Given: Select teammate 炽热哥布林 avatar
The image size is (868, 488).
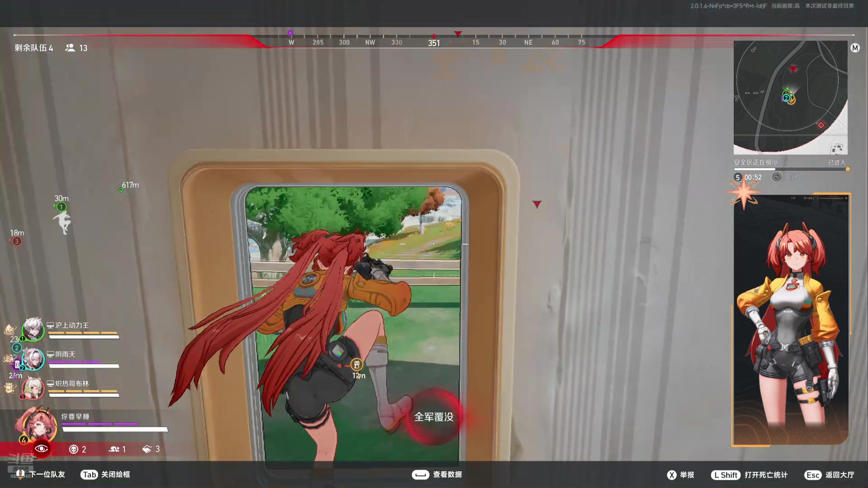Looking at the screenshot, I should click(33, 388).
